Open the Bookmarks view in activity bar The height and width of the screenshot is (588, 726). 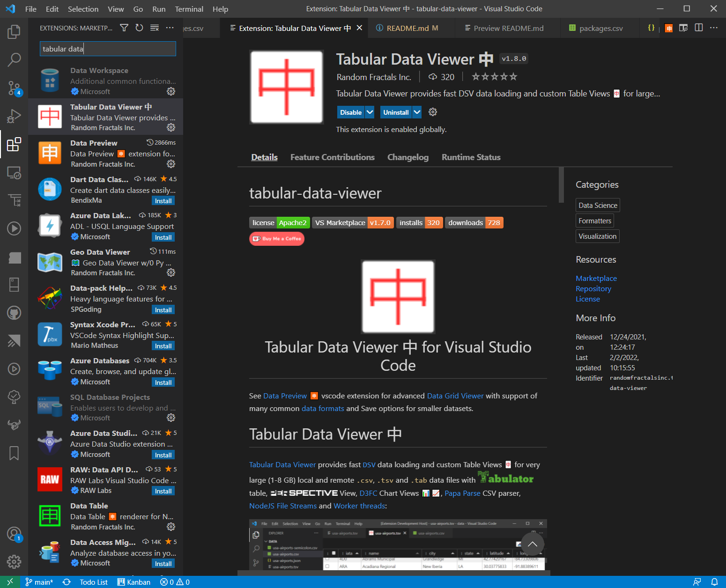pos(14,453)
